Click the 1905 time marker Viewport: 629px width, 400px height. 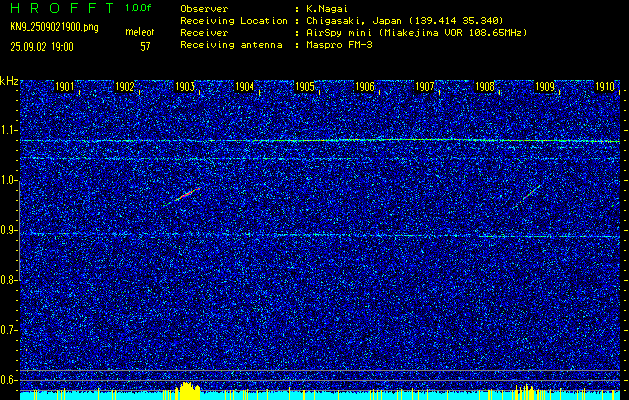[x=304, y=87]
